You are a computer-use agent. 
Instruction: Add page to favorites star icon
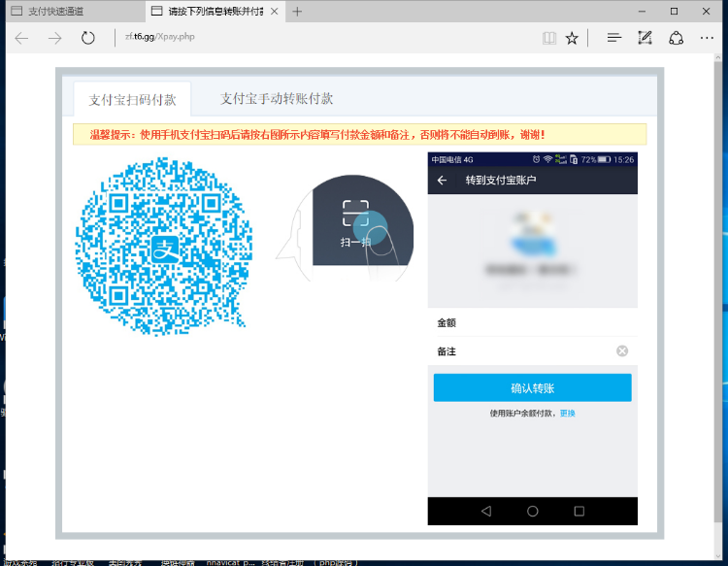pos(572,38)
